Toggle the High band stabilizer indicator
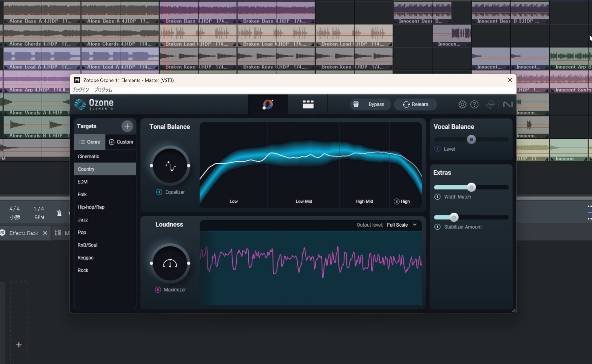Image resolution: width=592 pixels, height=364 pixels. (x=396, y=202)
